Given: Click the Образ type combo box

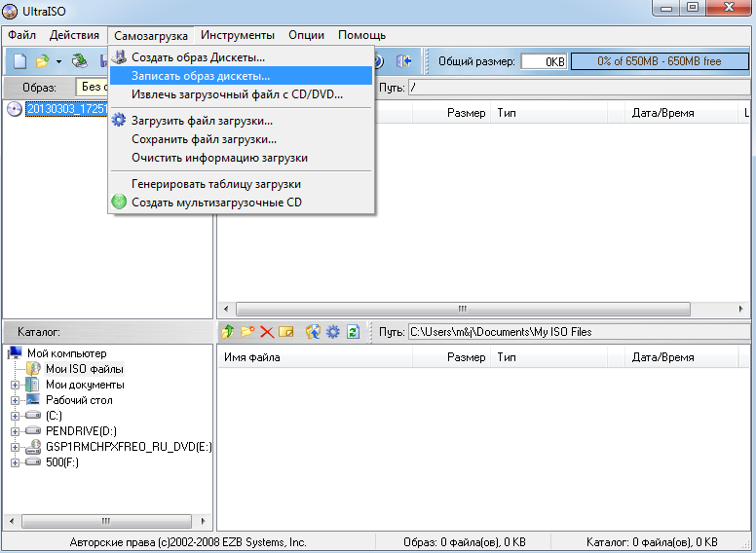Looking at the screenshot, I should pyautogui.click(x=93, y=88).
